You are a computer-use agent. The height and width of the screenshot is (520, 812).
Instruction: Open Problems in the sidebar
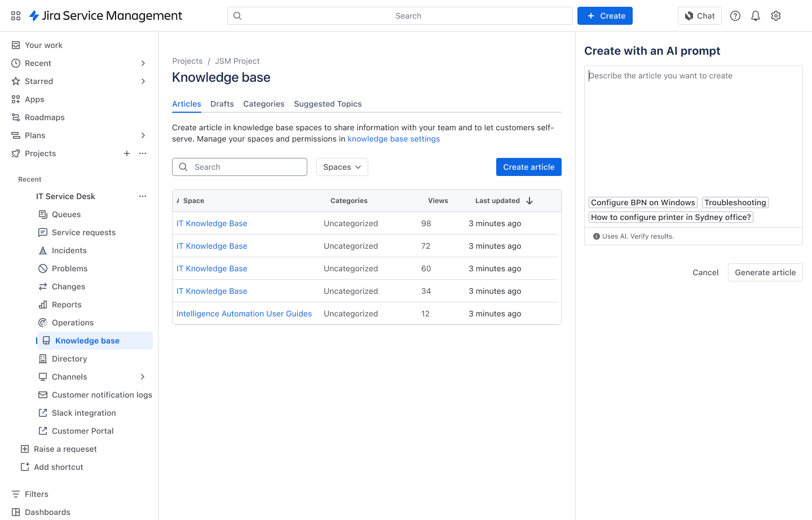point(69,268)
